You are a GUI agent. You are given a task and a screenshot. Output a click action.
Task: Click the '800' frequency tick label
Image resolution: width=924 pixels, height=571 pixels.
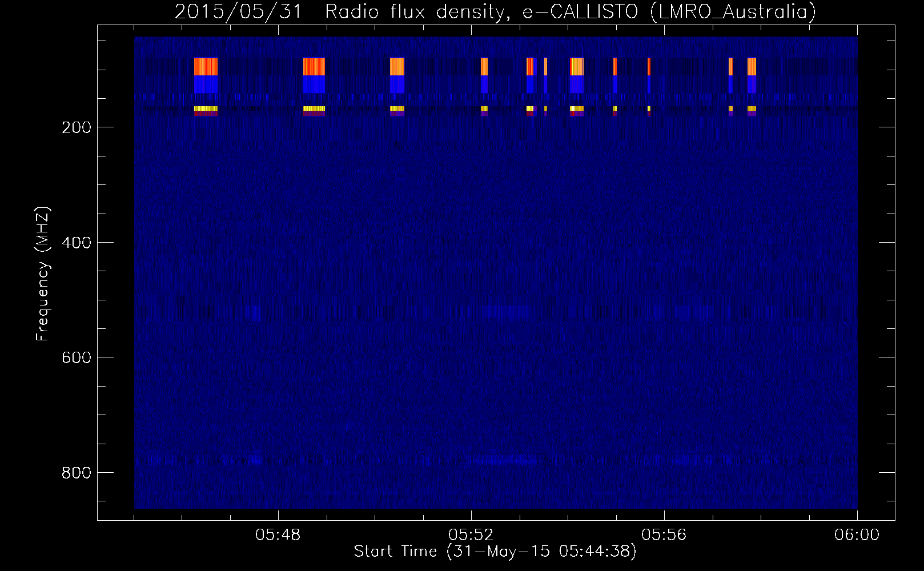tap(77, 473)
